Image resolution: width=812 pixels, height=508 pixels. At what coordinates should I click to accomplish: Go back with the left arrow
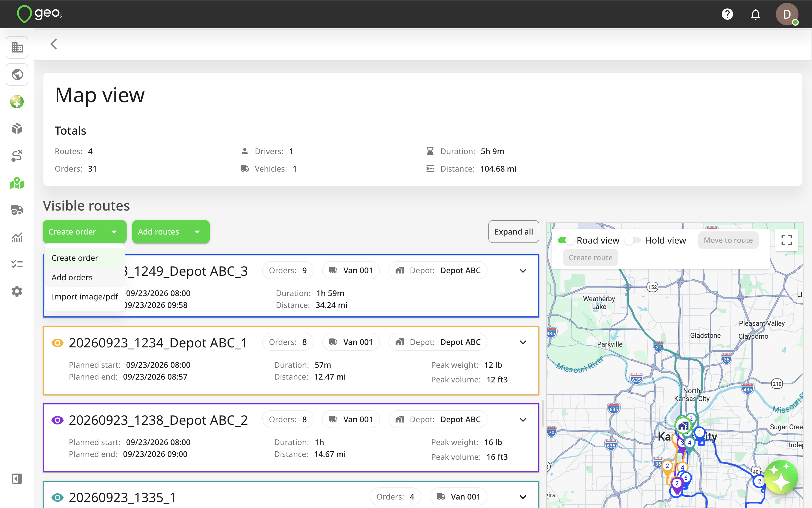click(x=53, y=44)
